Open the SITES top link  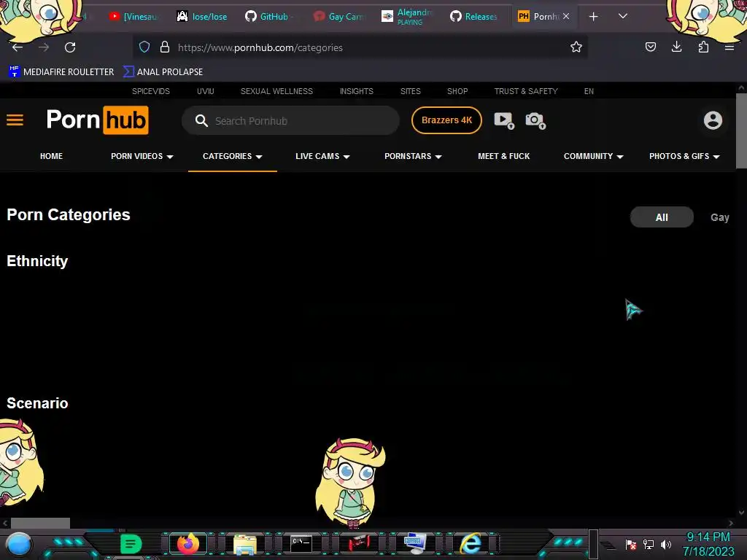410,91
